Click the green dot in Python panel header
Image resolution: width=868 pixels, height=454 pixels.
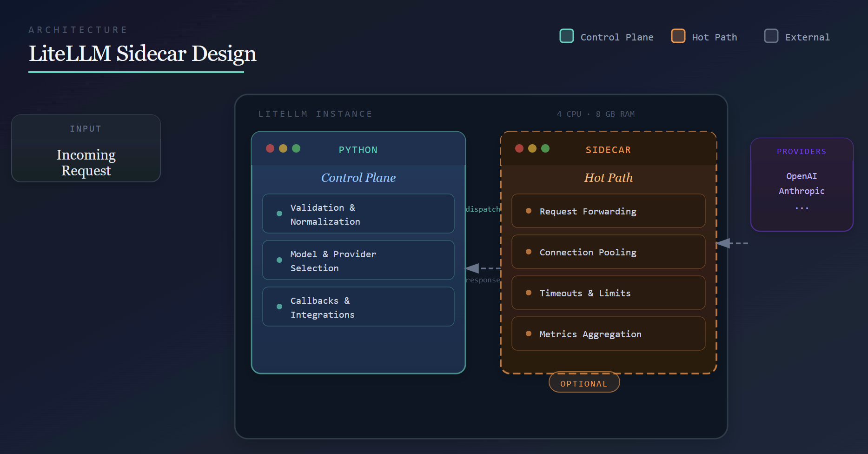pos(296,148)
